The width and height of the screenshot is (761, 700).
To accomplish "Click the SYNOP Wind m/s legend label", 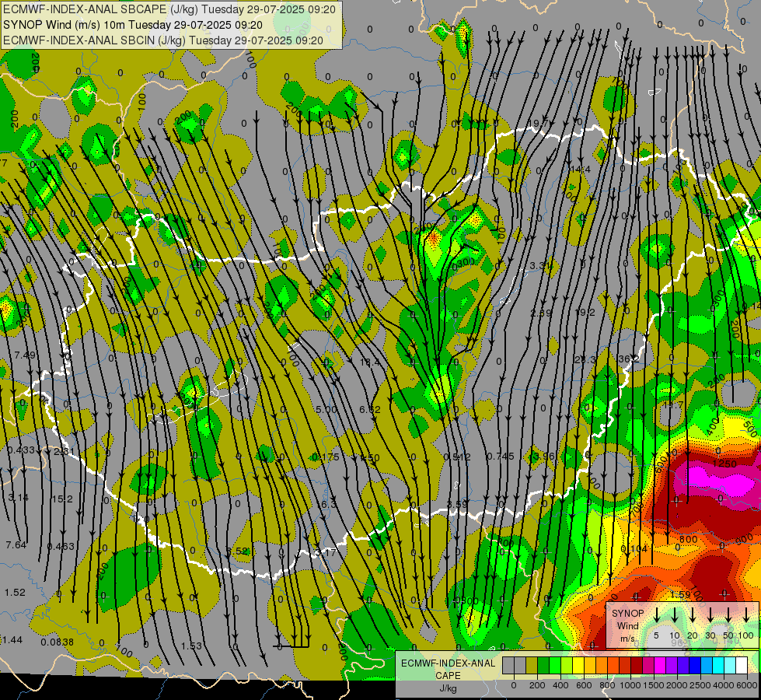I will pyautogui.click(x=627, y=625).
